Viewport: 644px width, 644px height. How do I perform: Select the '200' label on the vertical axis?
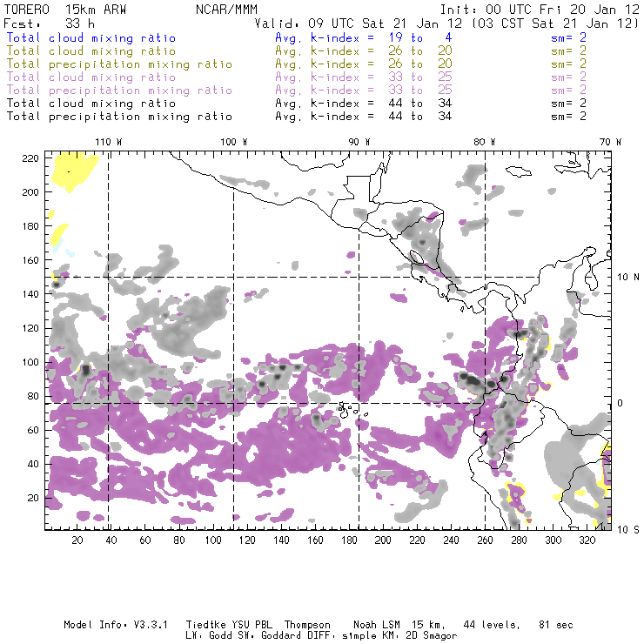30,192
